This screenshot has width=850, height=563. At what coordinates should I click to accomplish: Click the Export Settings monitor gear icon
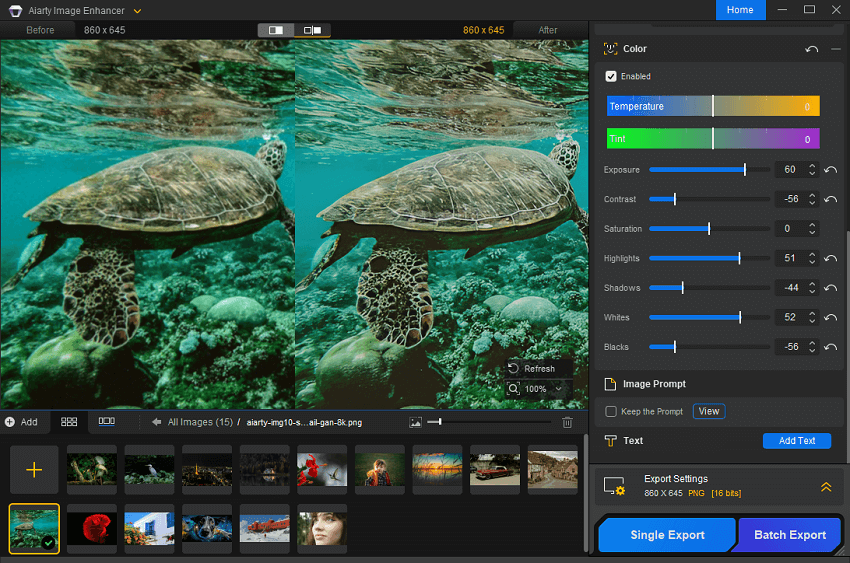tap(614, 486)
